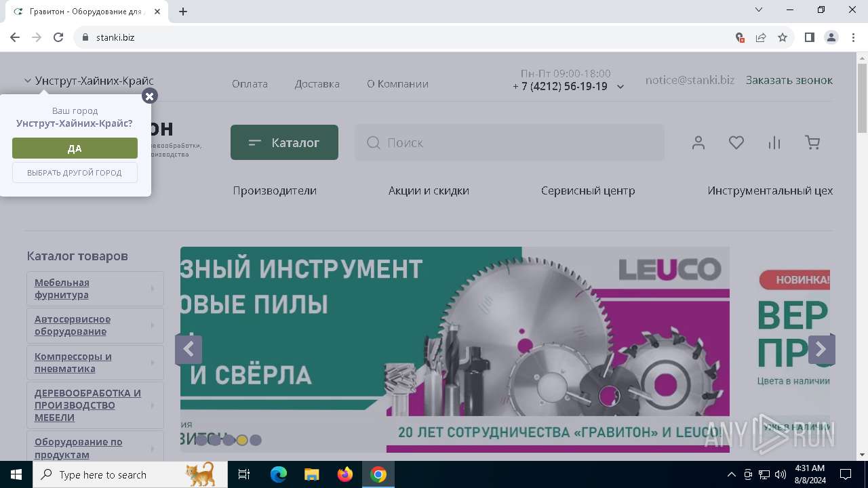Image resolution: width=868 pixels, height=488 pixels.
Task: Open the Каталог menu button
Action: [284, 142]
